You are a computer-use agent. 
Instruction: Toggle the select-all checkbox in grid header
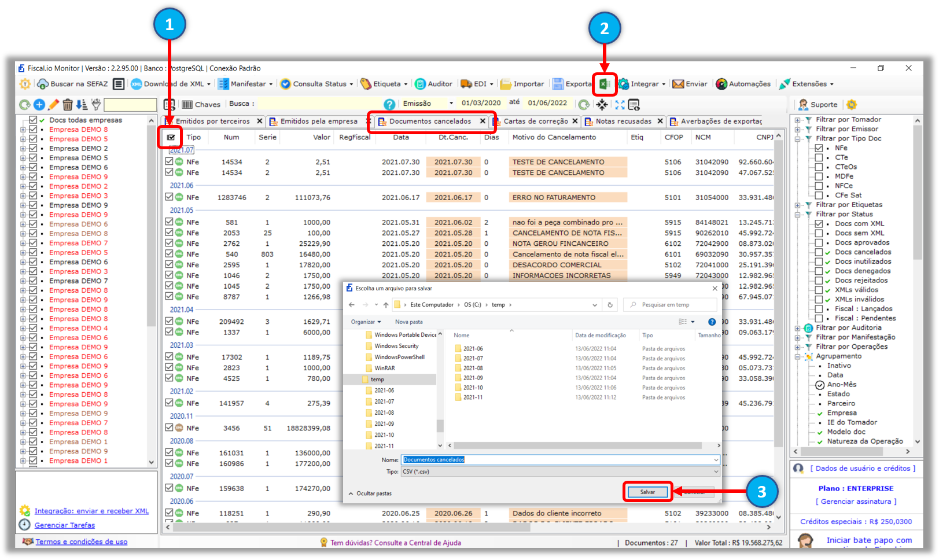click(171, 138)
